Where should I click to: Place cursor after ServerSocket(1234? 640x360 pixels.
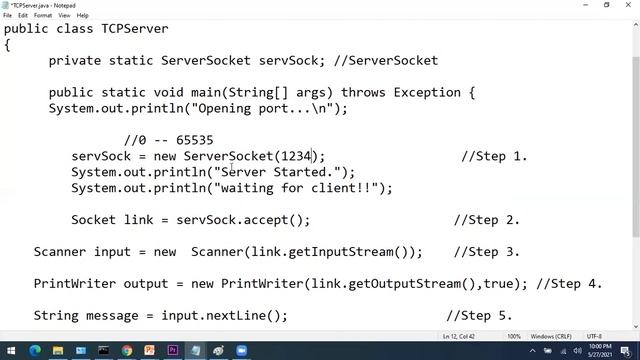pos(312,156)
